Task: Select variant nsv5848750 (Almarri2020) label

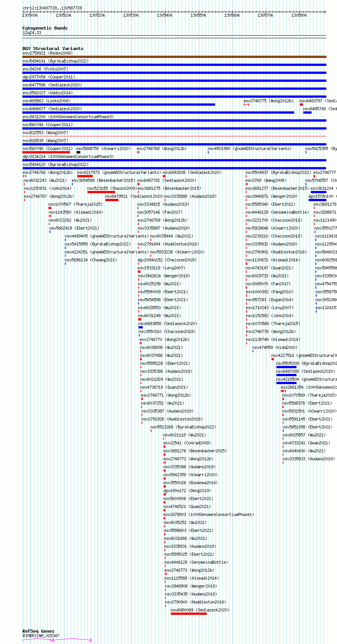Action: tap(103, 148)
